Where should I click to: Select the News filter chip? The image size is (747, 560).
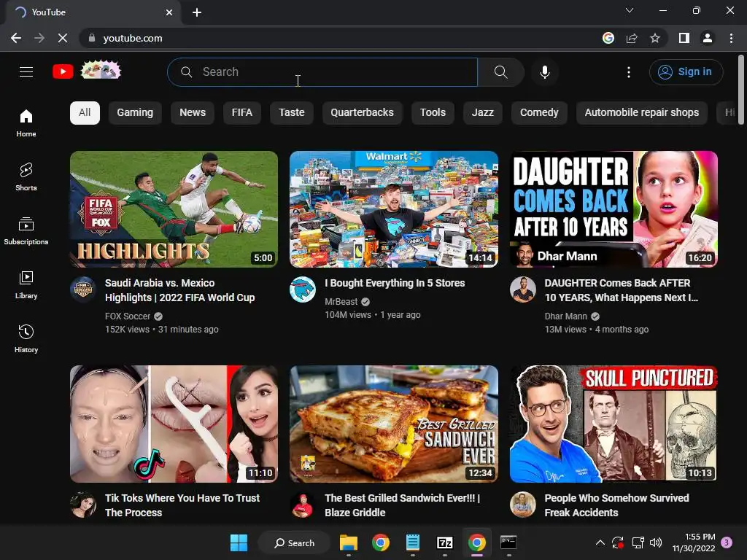click(x=193, y=113)
